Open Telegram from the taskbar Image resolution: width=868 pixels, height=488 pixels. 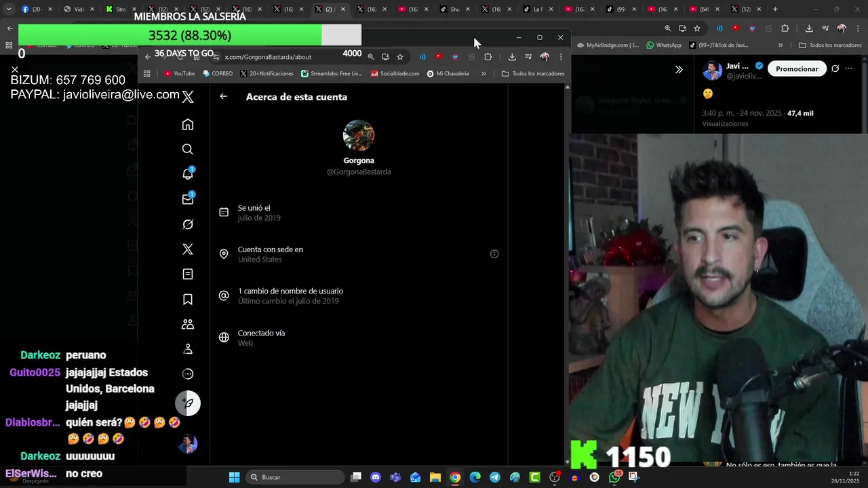click(495, 477)
